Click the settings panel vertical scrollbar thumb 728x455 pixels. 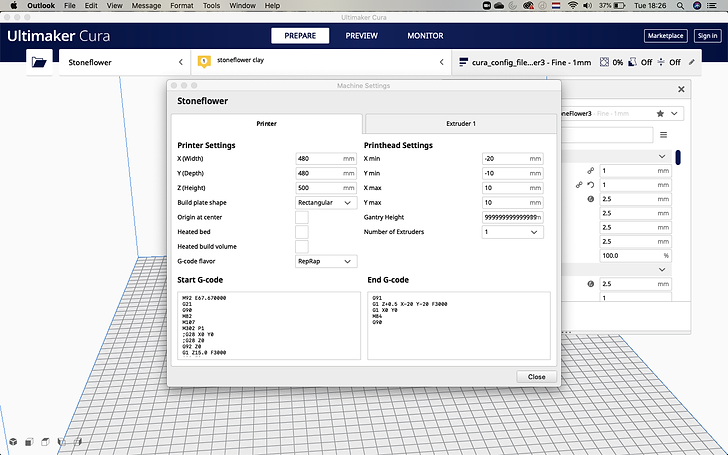[678, 157]
